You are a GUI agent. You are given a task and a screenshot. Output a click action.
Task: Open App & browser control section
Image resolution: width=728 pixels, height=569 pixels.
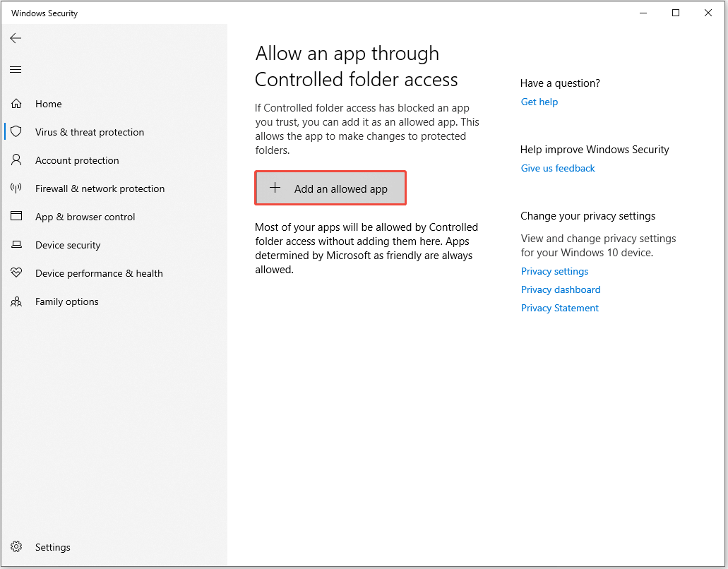coord(85,217)
